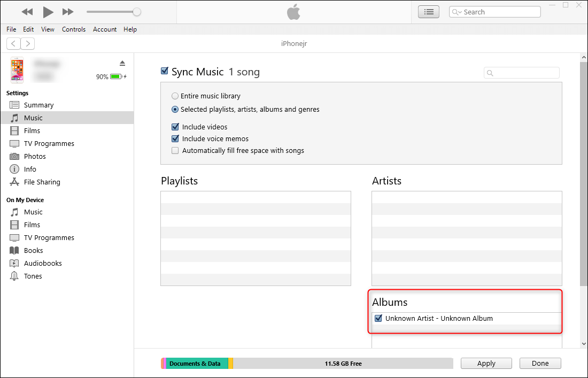Click the Done button

coord(540,364)
